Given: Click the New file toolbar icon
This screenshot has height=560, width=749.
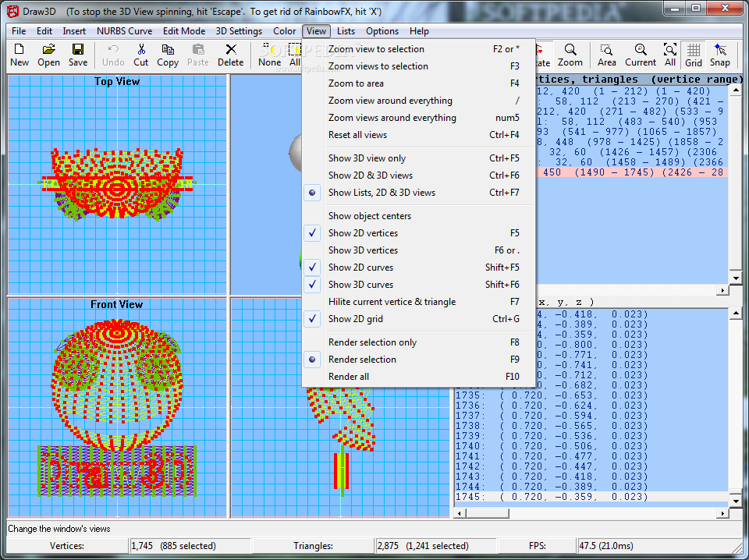Looking at the screenshot, I should coord(20,55).
